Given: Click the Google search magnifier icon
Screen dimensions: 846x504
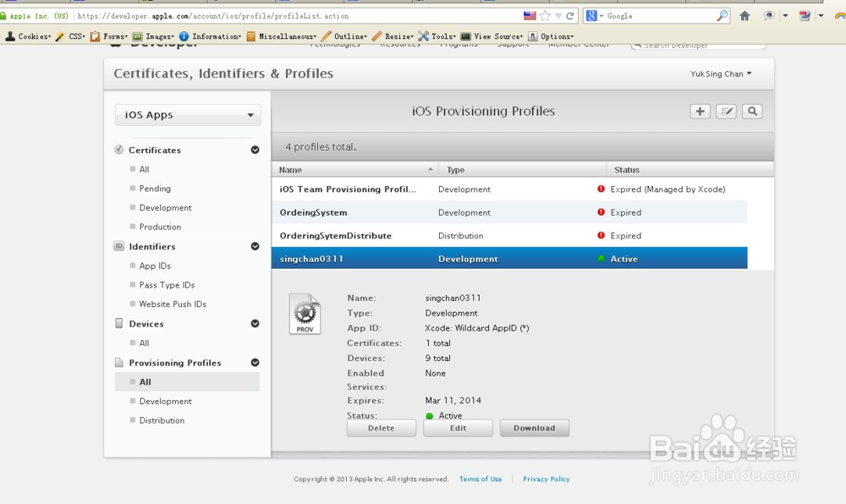Looking at the screenshot, I should (722, 15).
